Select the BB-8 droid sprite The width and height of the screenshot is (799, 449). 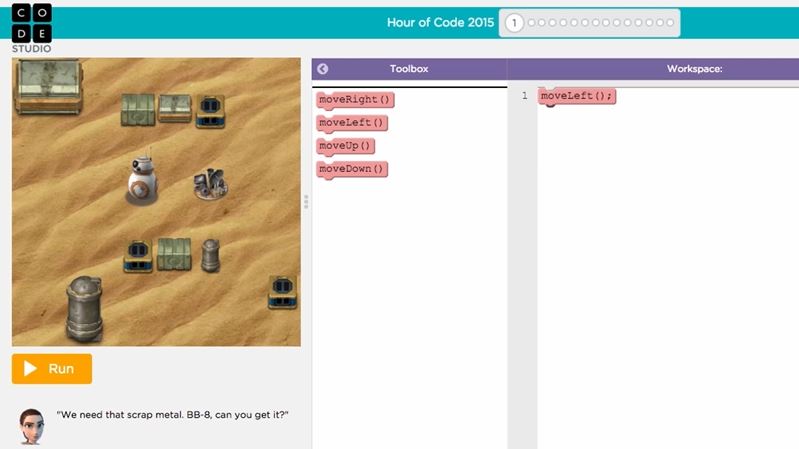142,179
